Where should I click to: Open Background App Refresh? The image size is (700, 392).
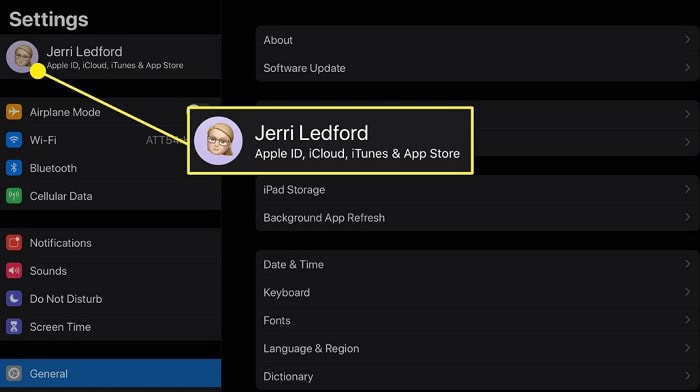tap(478, 217)
